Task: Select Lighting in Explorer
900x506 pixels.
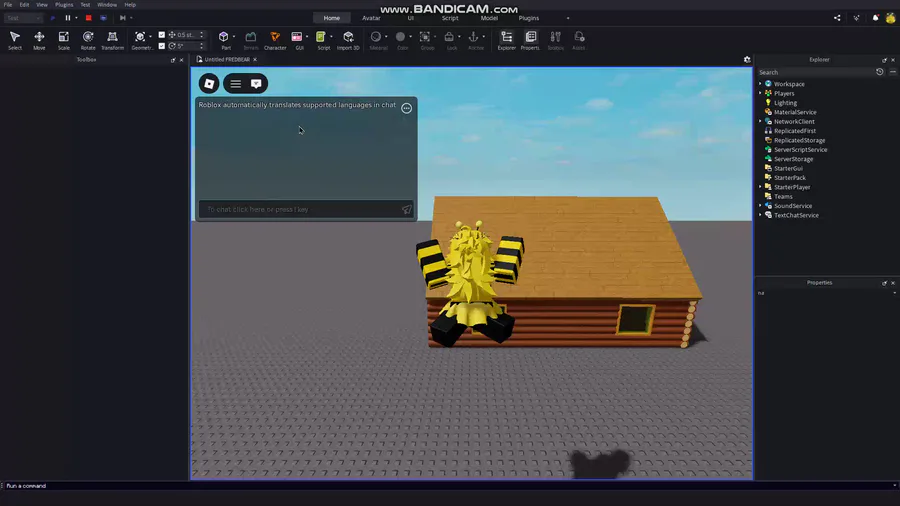Action: click(785, 103)
